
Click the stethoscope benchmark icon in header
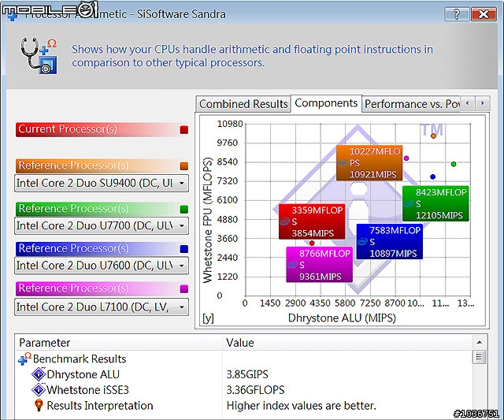pyautogui.click(x=39, y=56)
